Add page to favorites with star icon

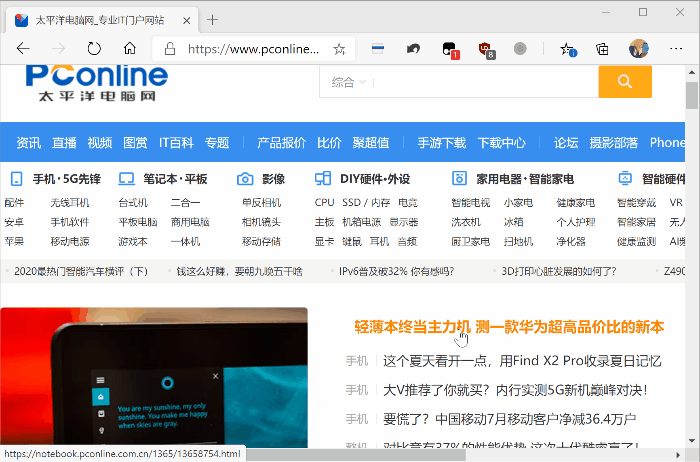339,48
